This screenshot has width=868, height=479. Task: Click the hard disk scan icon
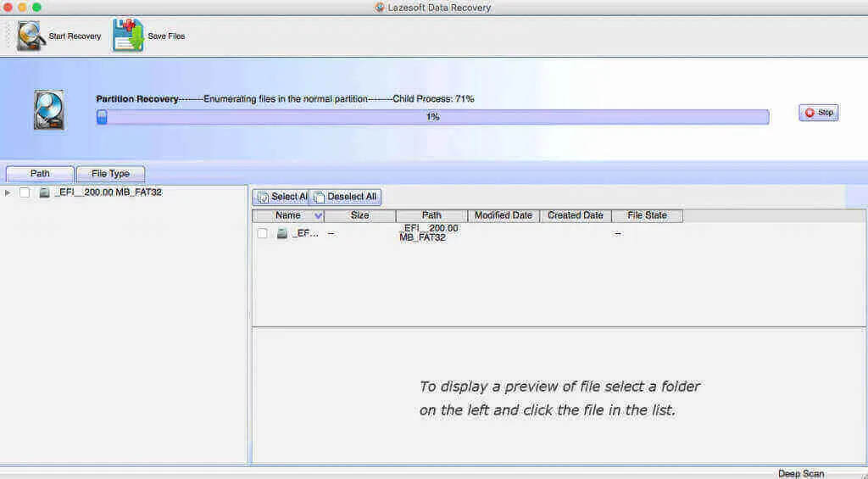[49, 110]
